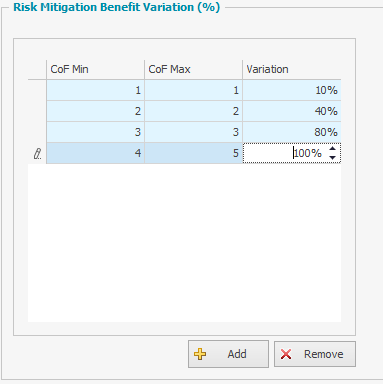This screenshot has width=383, height=384.
Task: Select the 40% Variation cell
Action: 292,111
